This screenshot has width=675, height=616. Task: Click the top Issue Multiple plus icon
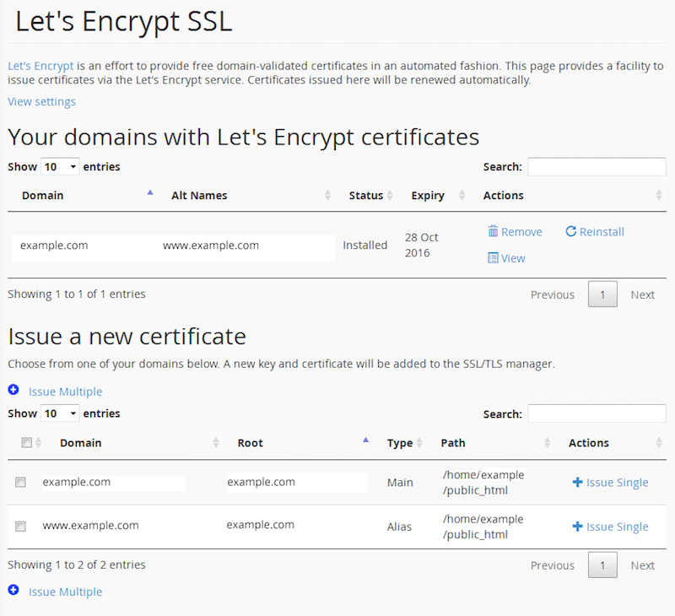(x=13, y=391)
